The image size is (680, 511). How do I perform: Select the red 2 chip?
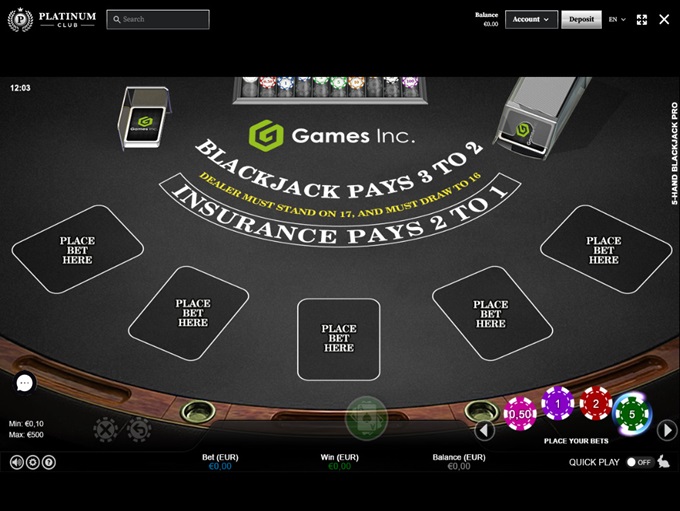595,403
